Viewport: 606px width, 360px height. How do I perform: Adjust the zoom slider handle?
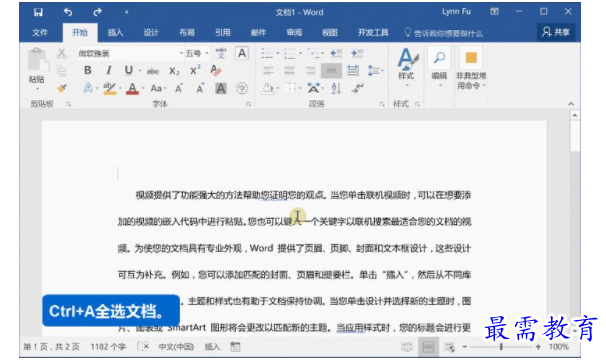click(501, 347)
